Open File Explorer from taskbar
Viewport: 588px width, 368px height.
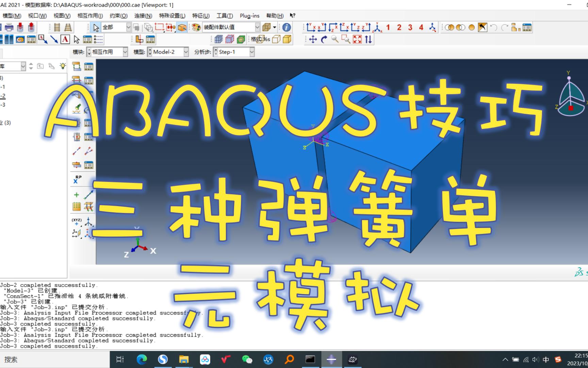coord(184,359)
